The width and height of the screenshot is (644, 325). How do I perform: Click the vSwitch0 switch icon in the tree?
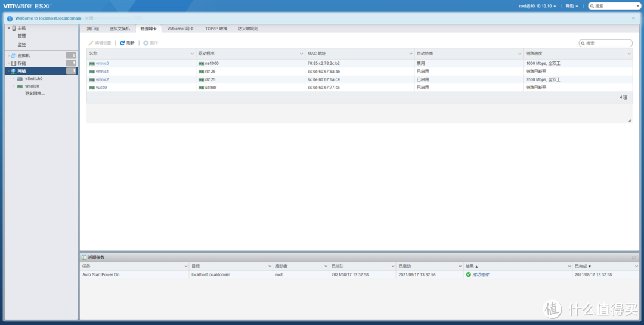[x=20, y=79]
